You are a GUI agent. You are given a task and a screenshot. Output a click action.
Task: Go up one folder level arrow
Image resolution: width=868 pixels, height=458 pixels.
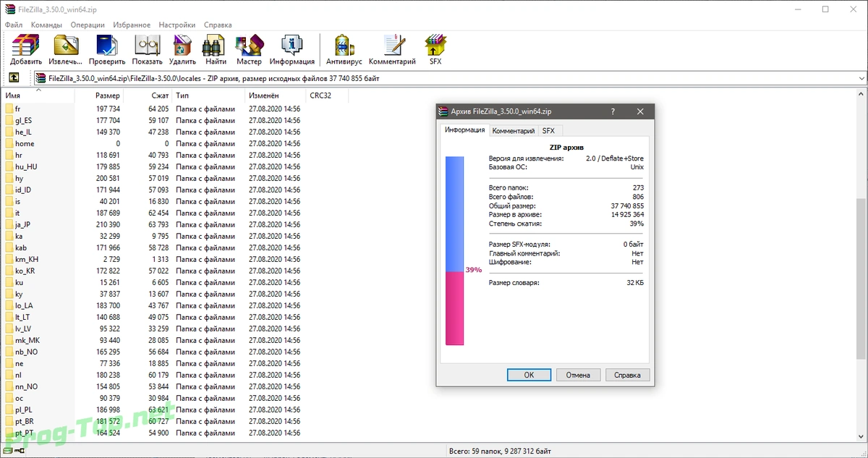(14, 78)
